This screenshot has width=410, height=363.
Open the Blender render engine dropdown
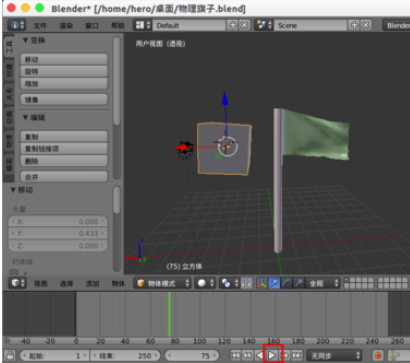tap(396, 25)
